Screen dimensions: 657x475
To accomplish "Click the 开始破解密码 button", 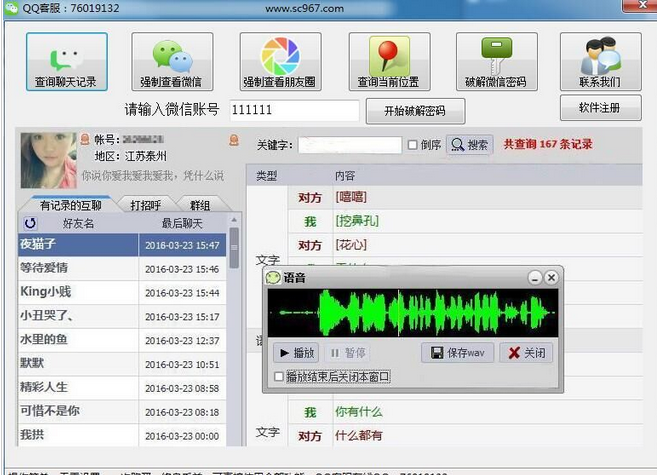I will [415, 111].
